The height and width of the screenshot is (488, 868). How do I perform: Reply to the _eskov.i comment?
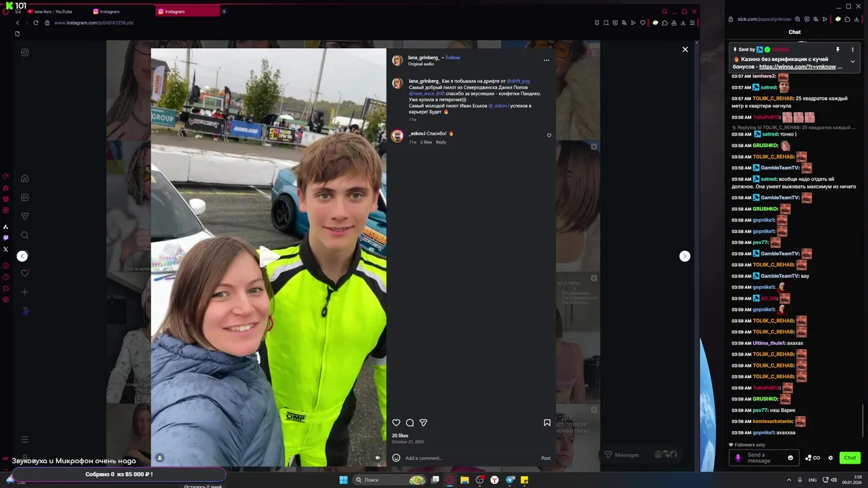(441, 142)
